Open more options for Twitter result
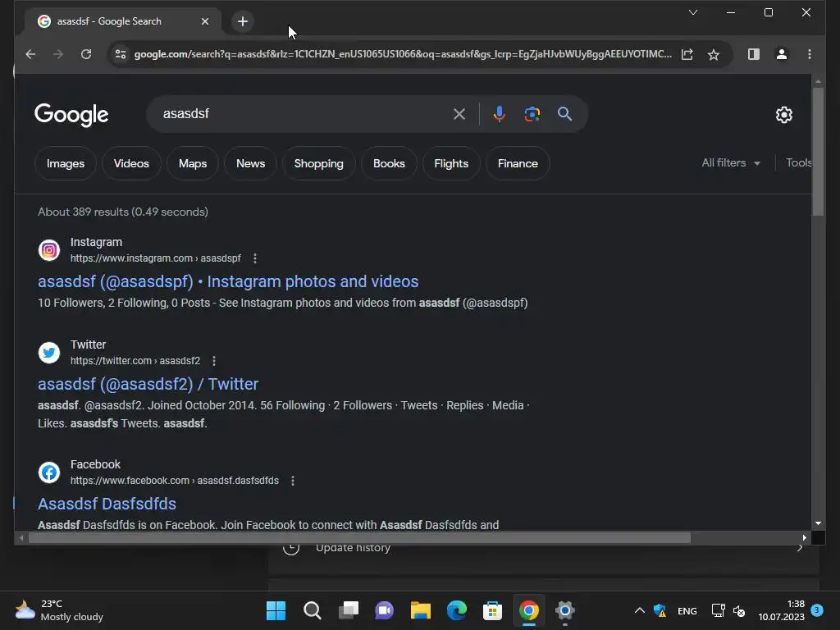 pyautogui.click(x=214, y=361)
